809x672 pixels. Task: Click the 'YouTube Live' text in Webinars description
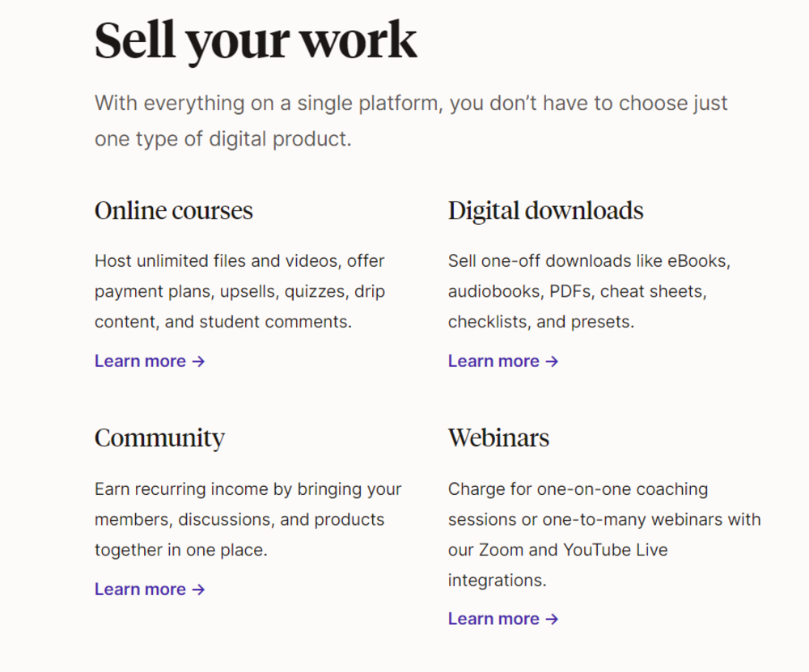pos(615,550)
